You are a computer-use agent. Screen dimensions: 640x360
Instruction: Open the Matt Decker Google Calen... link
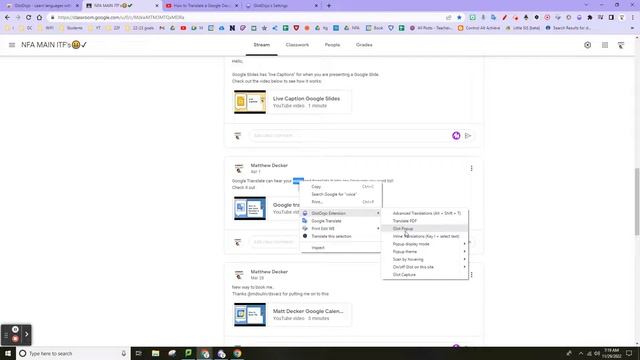[308, 311]
